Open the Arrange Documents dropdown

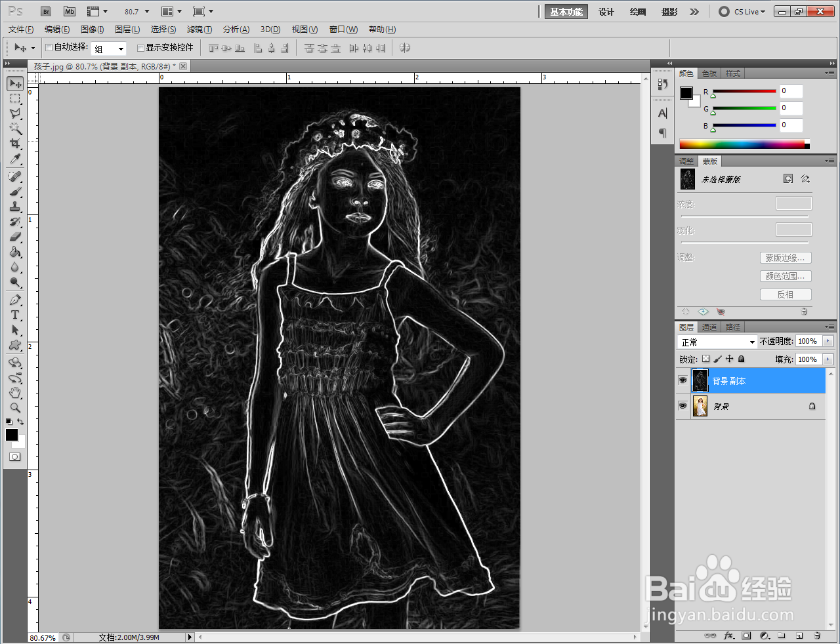(x=171, y=12)
